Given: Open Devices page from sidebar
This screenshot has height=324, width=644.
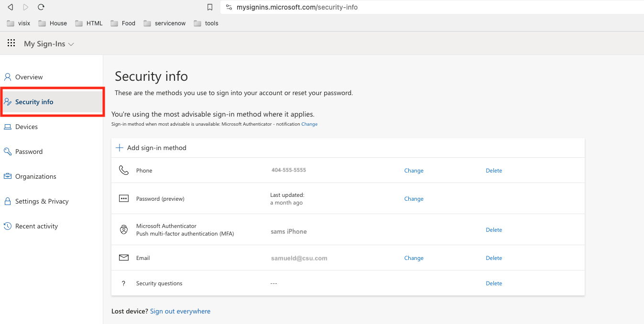Looking at the screenshot, I should click(26, 127).
